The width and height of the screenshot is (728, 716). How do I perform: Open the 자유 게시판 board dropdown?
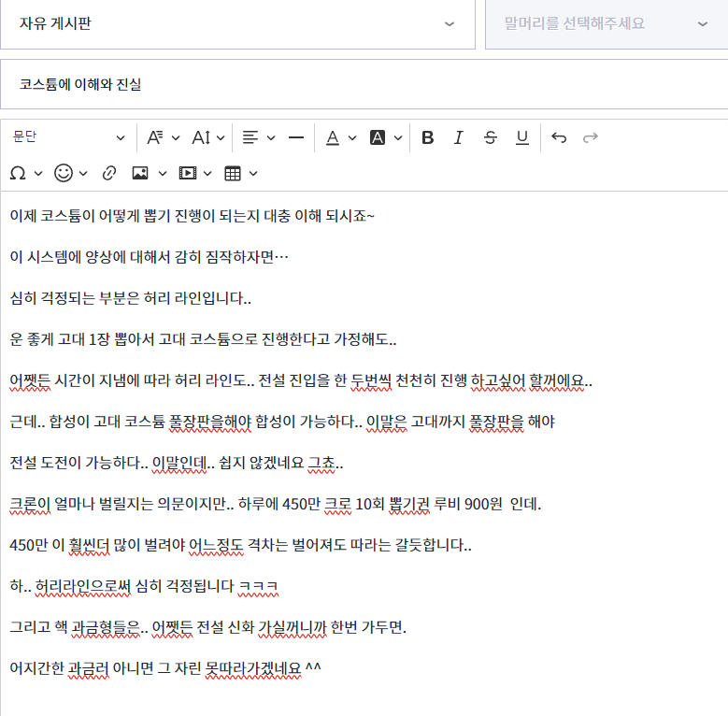coord(237,23)
